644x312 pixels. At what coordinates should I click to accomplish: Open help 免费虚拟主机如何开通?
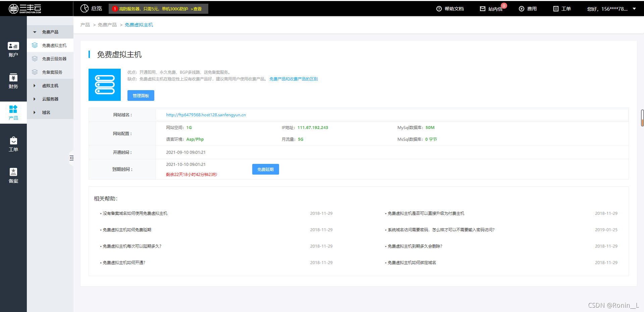pos(124,262)
